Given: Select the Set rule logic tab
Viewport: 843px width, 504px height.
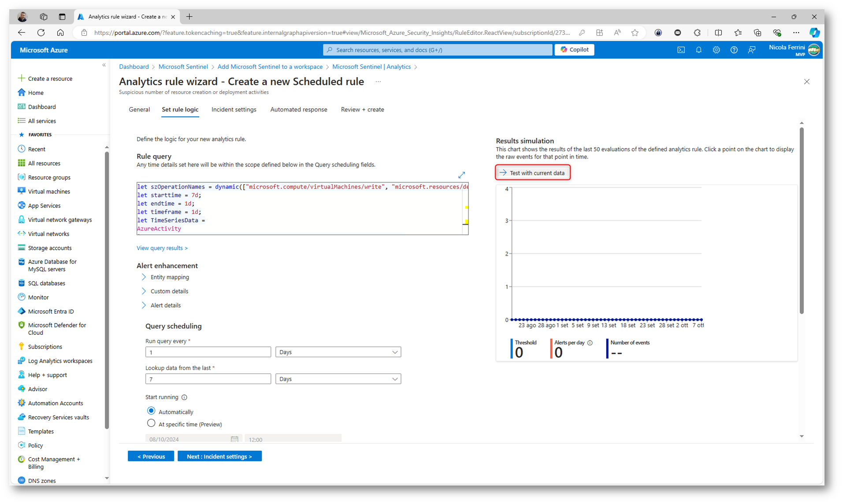Looking at the screenshot, I should click(180, 110).
